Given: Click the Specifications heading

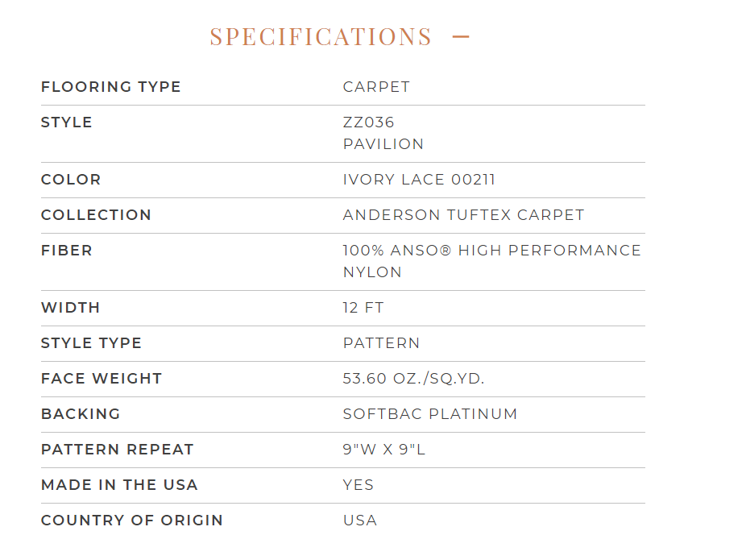Looking at the screenshot, I should click(321, 37).
